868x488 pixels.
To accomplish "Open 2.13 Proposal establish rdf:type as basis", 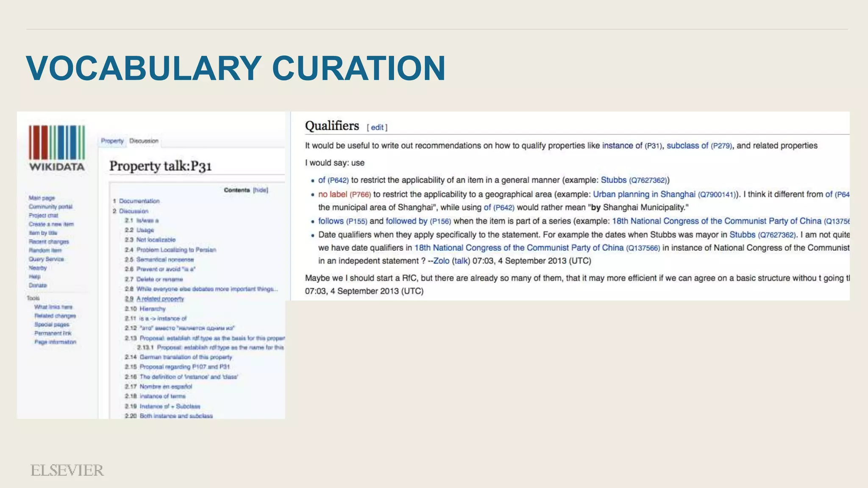I will pos(205,338).
